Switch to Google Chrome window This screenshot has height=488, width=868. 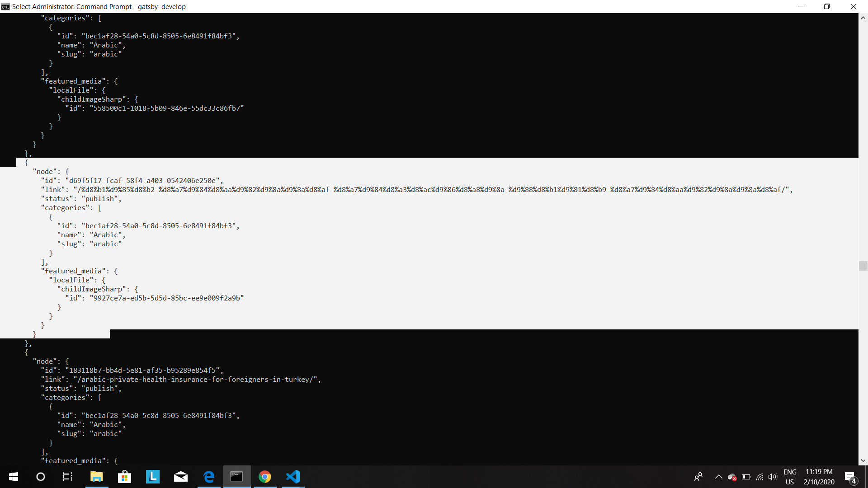coord(265,477)
